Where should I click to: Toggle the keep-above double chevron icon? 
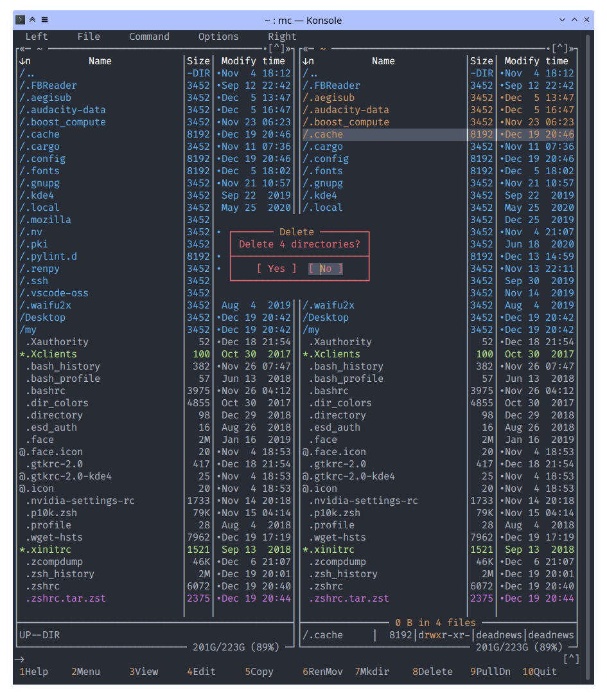pos(33,20)
